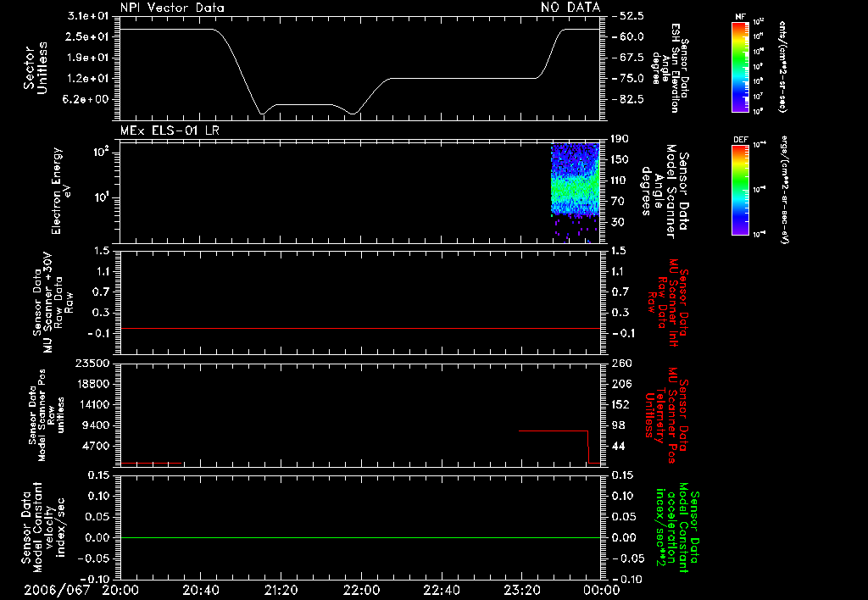Viewport: 868px width, 600px height.
Task: Click the white sun elevation angle curve
Action: [x=359, y=71]
